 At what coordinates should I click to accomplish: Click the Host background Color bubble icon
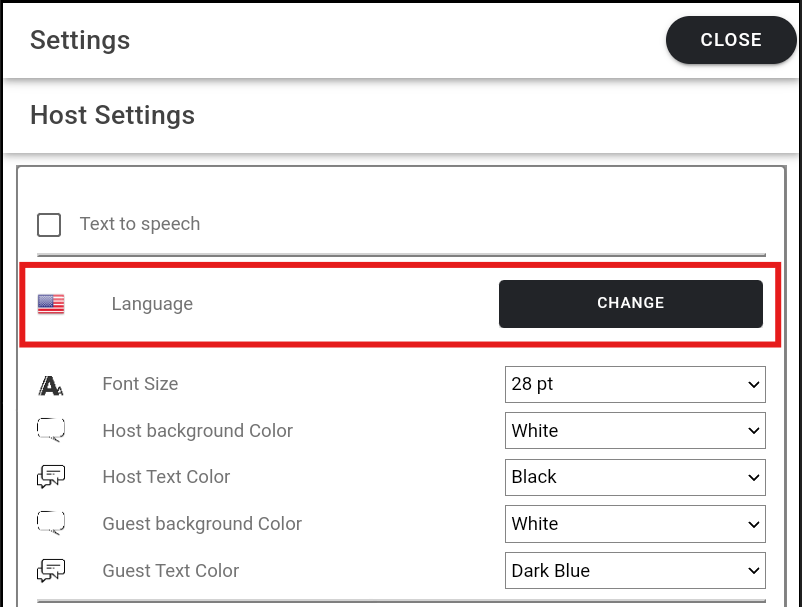51,431
